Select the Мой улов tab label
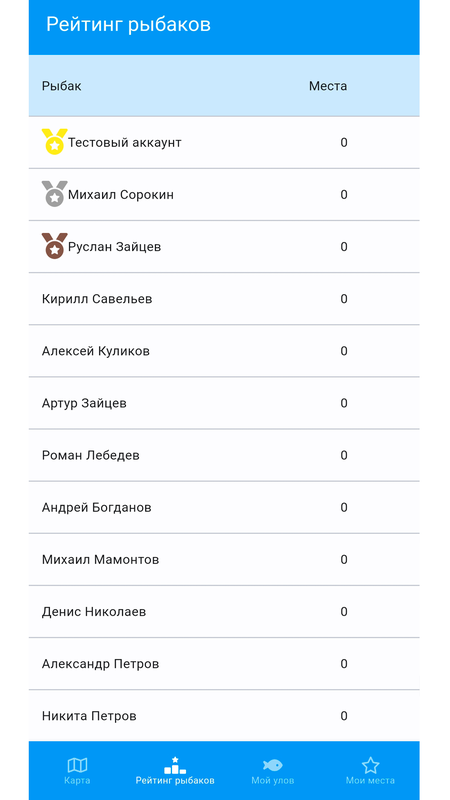This screenshot has width=450, height=800. (x=272, y=781)
